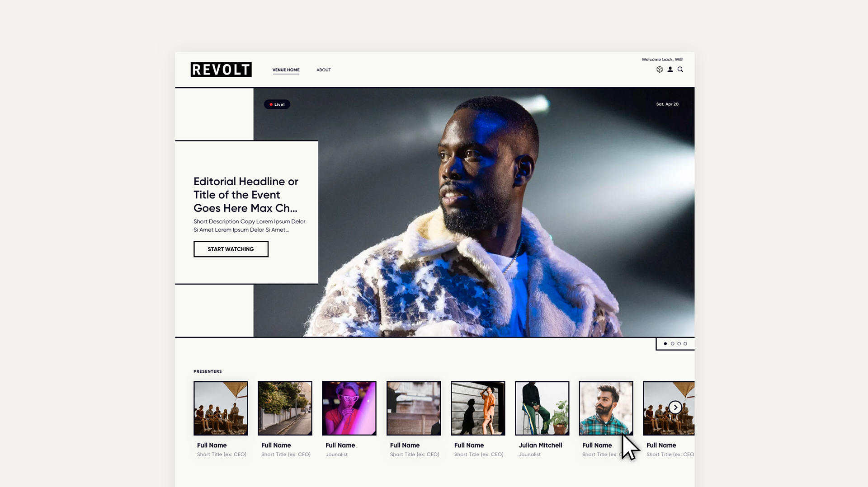Open the editorial headline title
This screenshot has width=868, height=487.
[246, 195]
